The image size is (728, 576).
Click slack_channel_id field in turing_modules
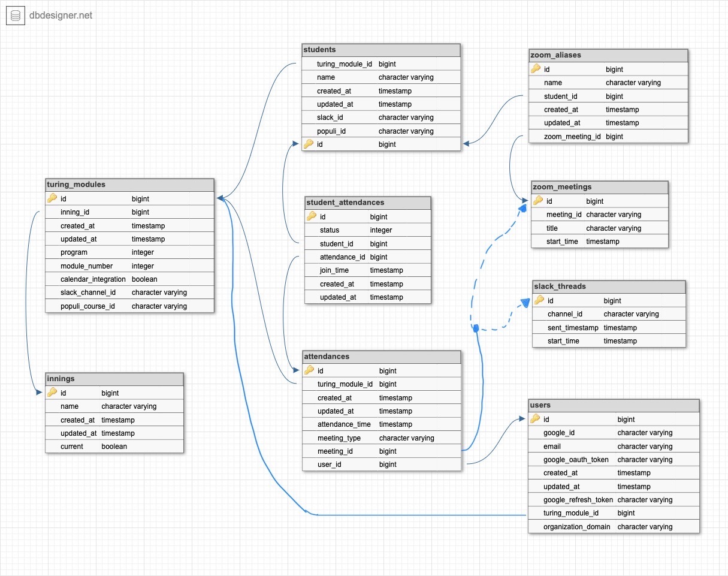[x=129, y=292]
